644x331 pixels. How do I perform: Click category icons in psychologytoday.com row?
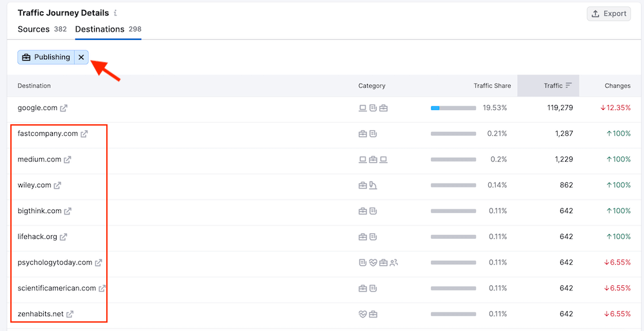tap(378, 263)
